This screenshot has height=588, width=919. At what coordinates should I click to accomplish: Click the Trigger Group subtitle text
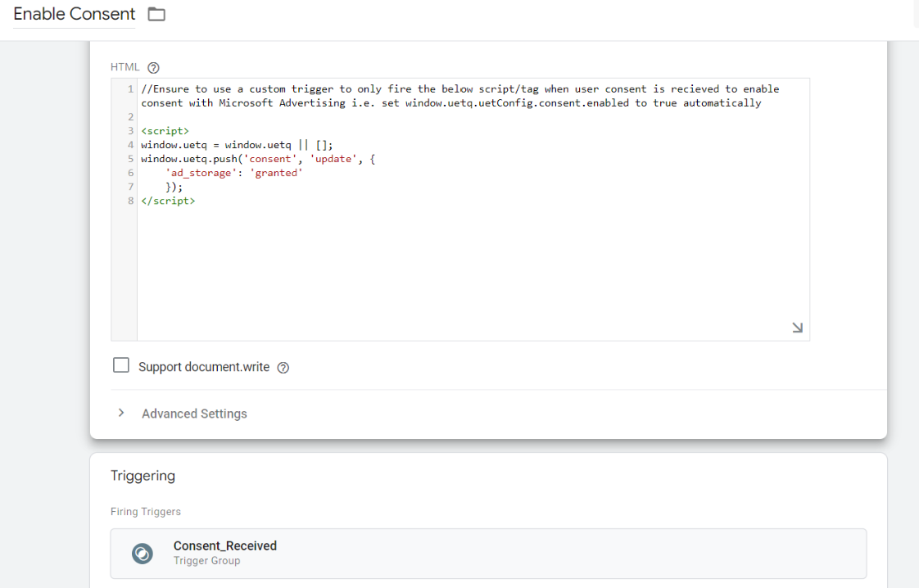207,561
